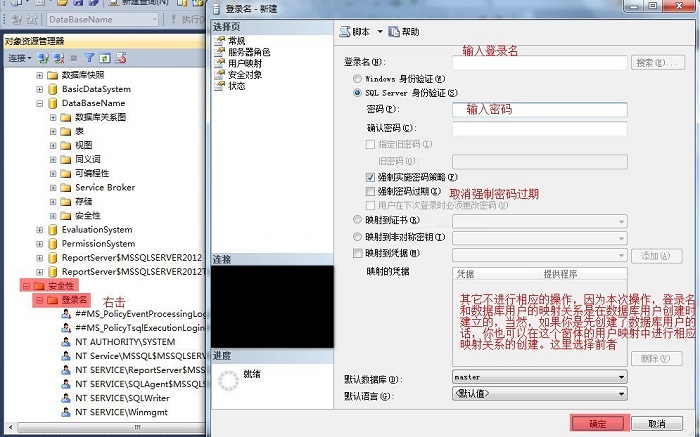Click the Refresh icon in Object Explorer toolbar
Screen dimensions: 700x437
[x=105, y=58]
